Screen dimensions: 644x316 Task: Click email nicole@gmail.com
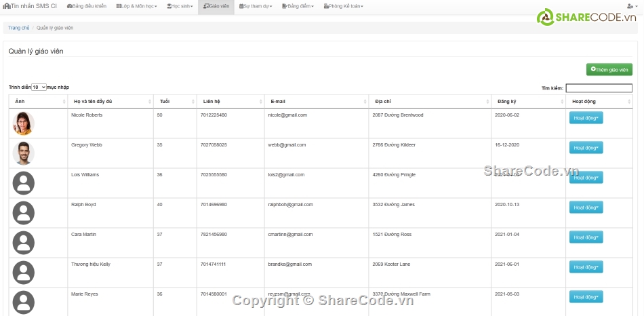pyautogui.click(x=287, y=115)
